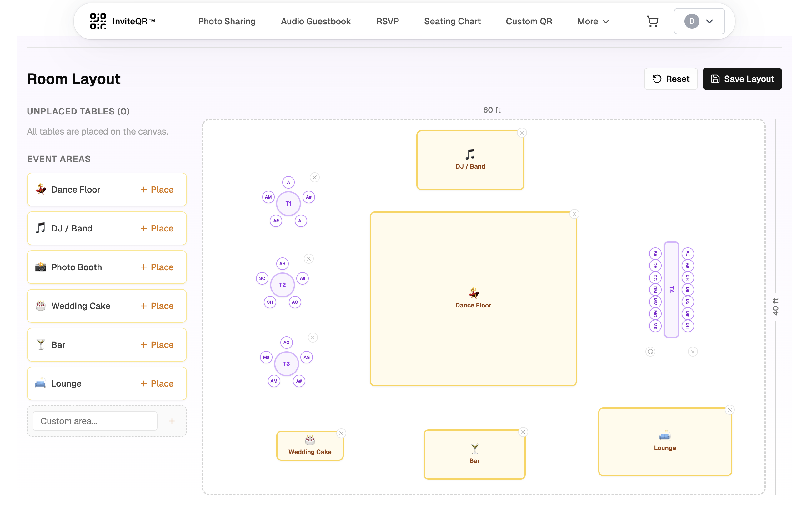This screenshot has width=812, height=523.
Task: Expand the More navigation menu
Action: pyautogui.click(x=593, y=21)
